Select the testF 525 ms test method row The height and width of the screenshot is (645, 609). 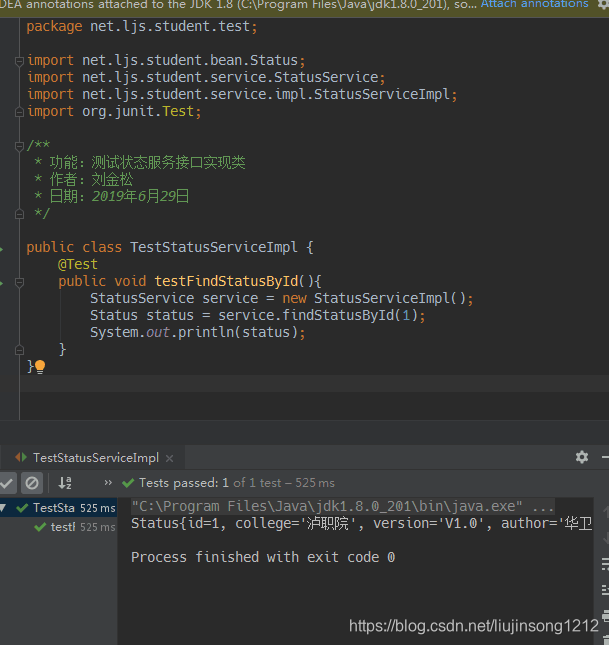(58, 527)
